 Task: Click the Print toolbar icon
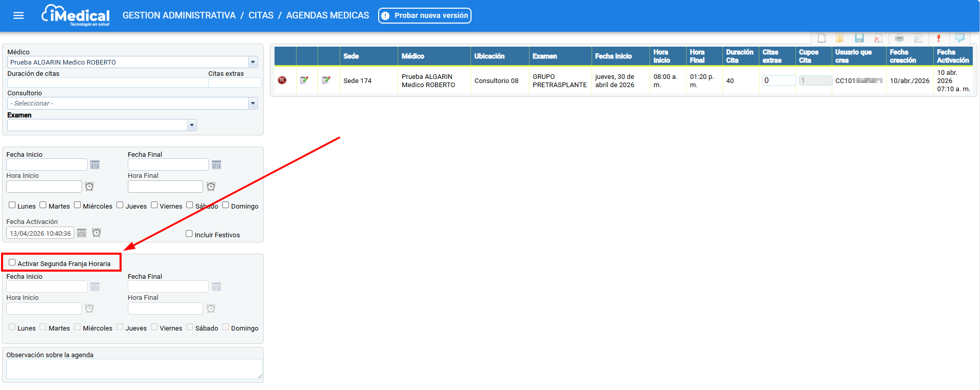point(899,38)
